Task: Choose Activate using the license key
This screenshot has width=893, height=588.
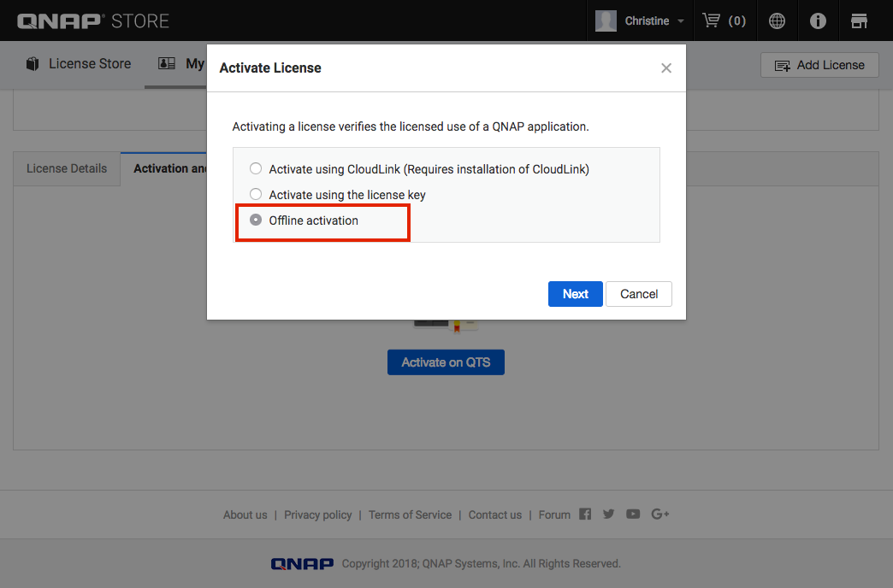Action: coord(256,194)
